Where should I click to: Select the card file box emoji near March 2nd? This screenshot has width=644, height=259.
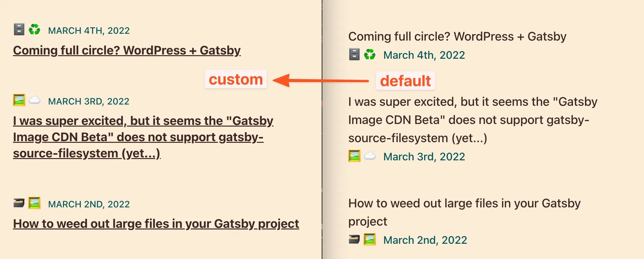tap(19, 203)
